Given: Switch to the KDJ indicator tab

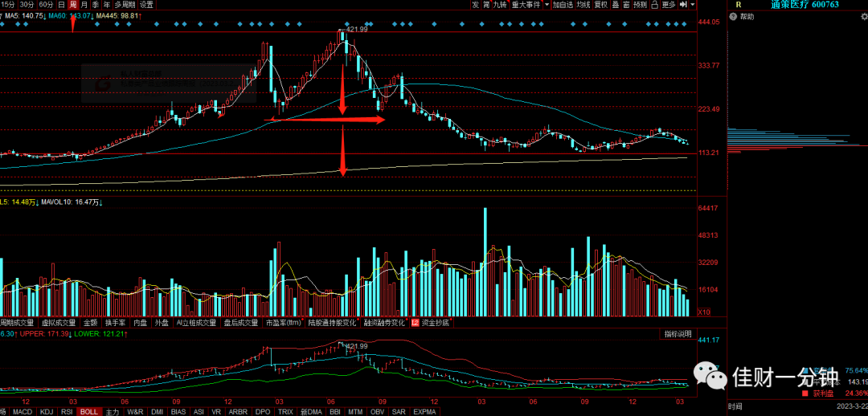Looking at the screenshot, I should pos(47,411).
